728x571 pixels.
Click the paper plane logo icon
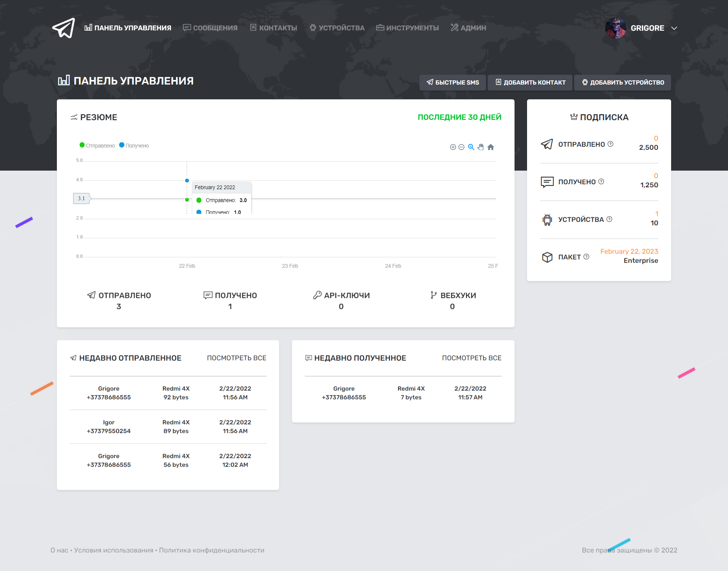click(x=64, y=28)
